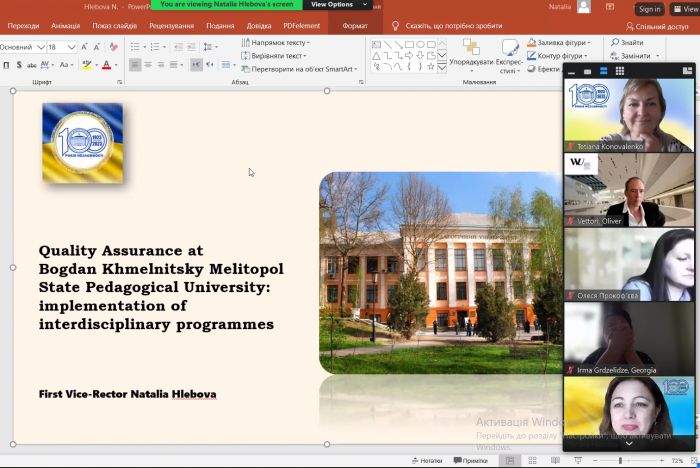Open reading view from status bar

tap(554, 460)
